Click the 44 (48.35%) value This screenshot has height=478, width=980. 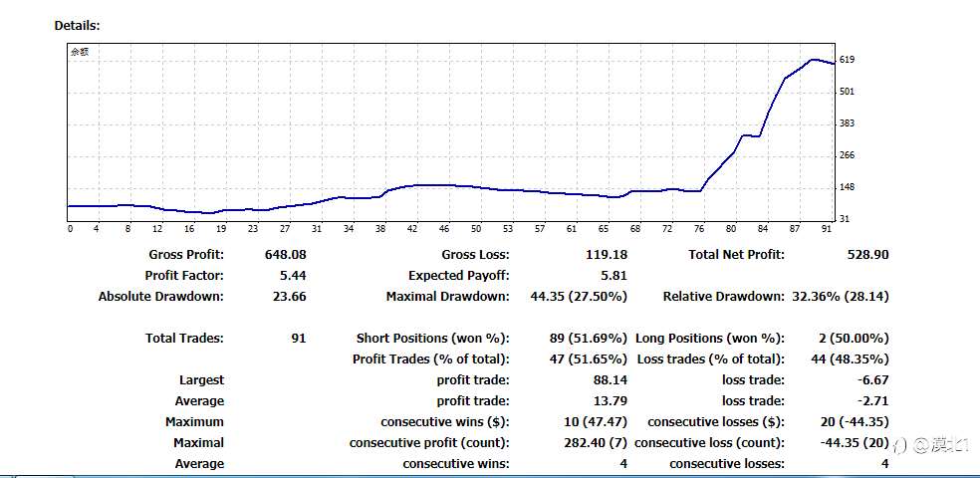click(x=849, y=359)
